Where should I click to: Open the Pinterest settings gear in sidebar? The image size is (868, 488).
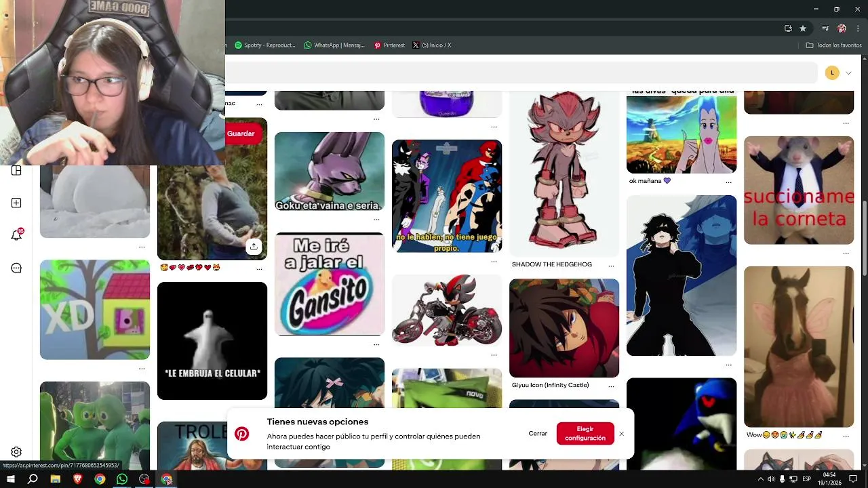16,452
